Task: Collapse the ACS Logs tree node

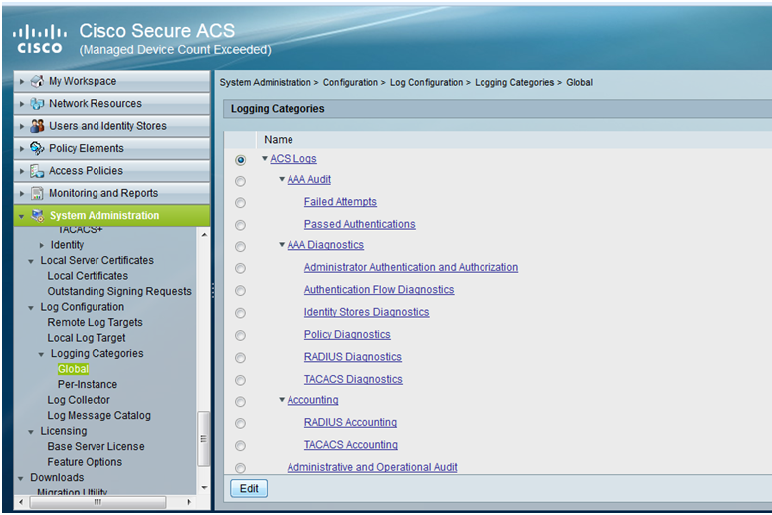Action: click(x=265, y=159)
